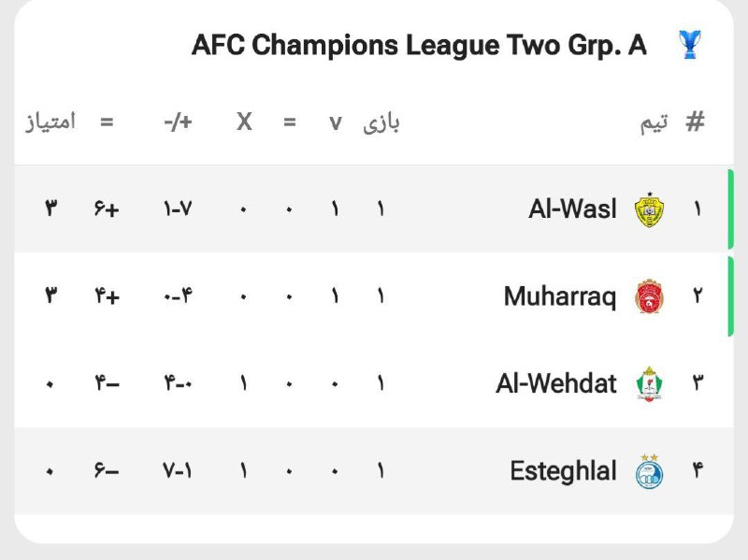Select the Al-Wehdat team name
Viewport: 748px width, 560px height.
click(x=556, y=383)
